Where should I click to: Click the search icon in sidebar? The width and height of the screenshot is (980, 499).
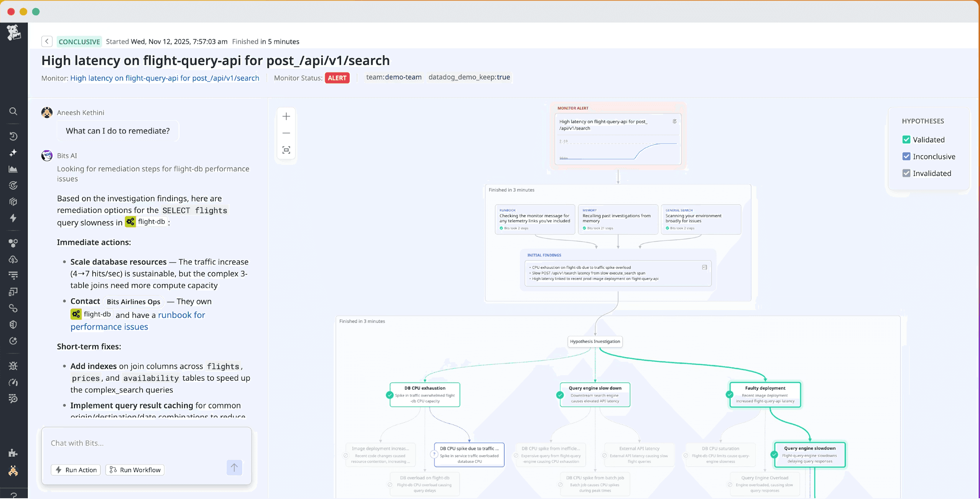tap(13, 112)
